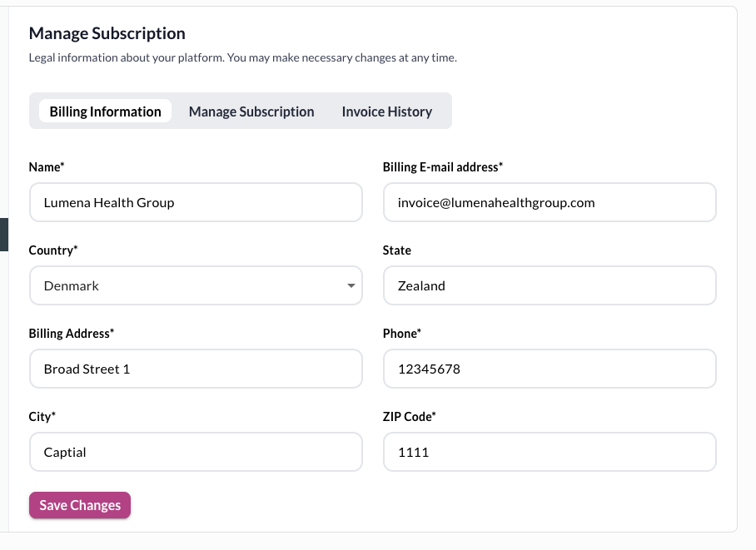Select the ZIP Code field with 1111
The height and width of the screenshot is (550, 756).
(x=550, y=452)
